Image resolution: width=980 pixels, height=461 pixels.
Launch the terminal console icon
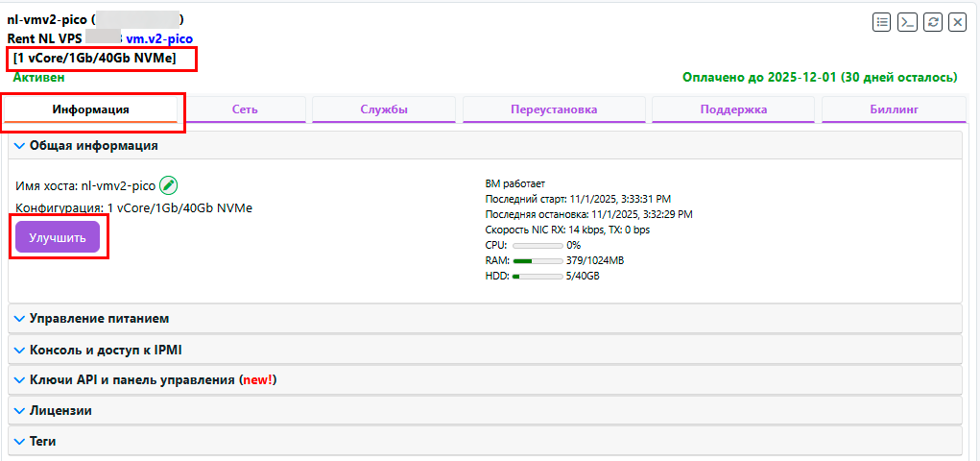tap(906, 22)
